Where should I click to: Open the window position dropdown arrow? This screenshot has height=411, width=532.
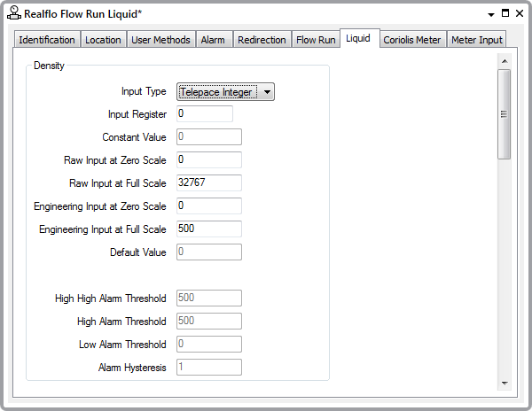(x=490, y=14)
